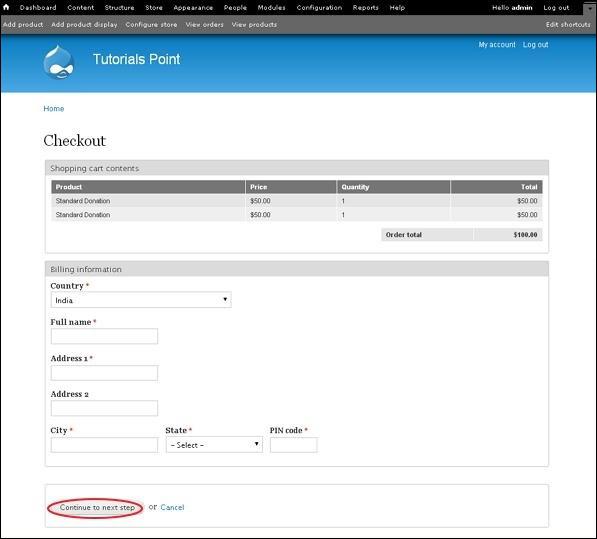Open the Structure admin menu

119,8
